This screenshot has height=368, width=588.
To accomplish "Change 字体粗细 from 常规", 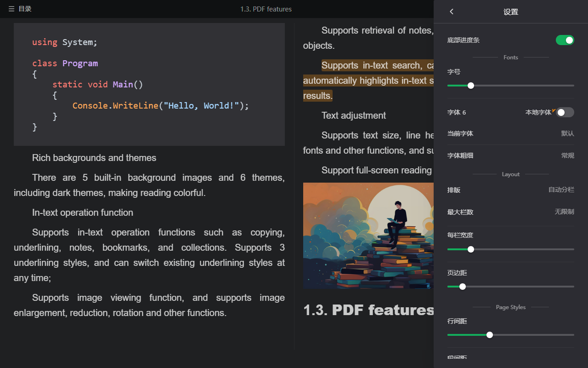I will click(567, 155).
